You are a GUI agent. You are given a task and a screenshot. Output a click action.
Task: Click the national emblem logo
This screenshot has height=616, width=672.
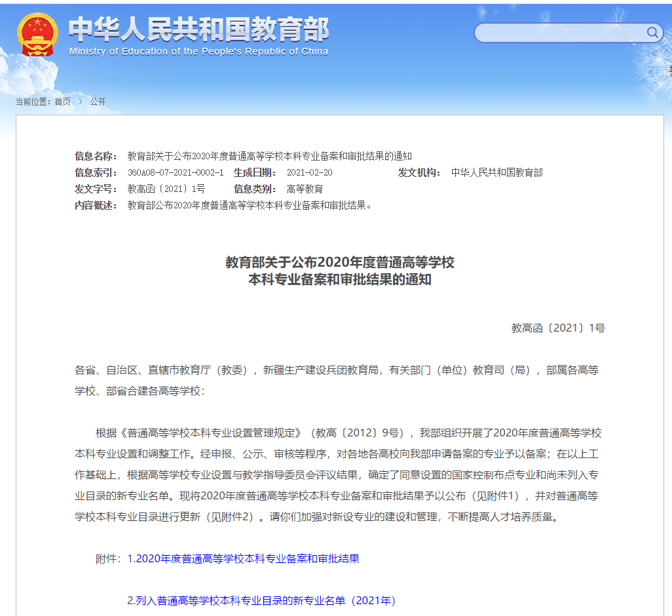37,35
